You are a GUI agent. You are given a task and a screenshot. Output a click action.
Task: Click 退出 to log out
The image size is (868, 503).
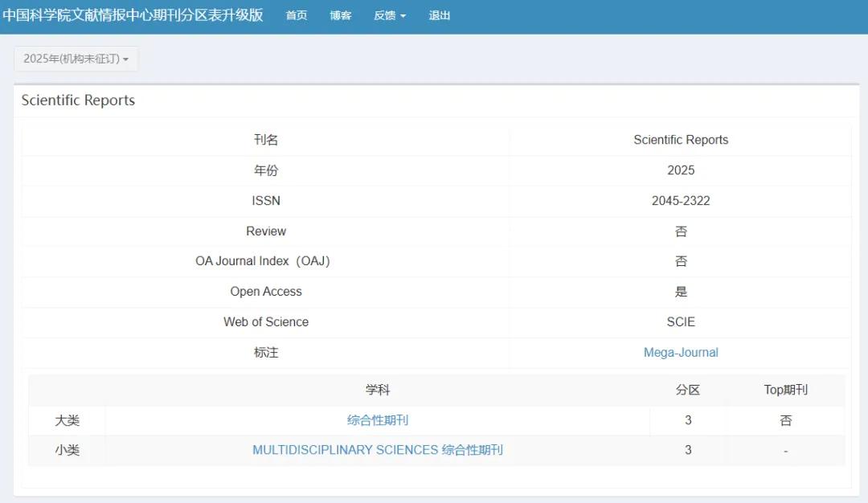coord(440,15)
